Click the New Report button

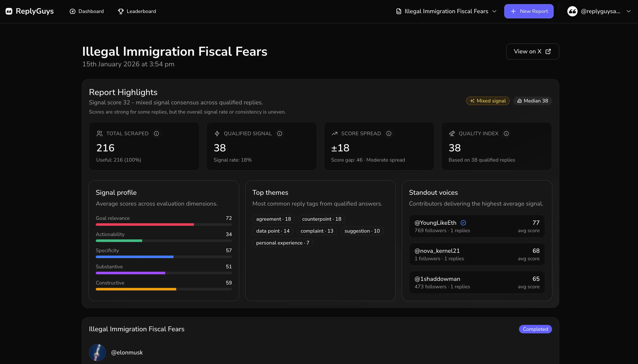pos(529,11)
